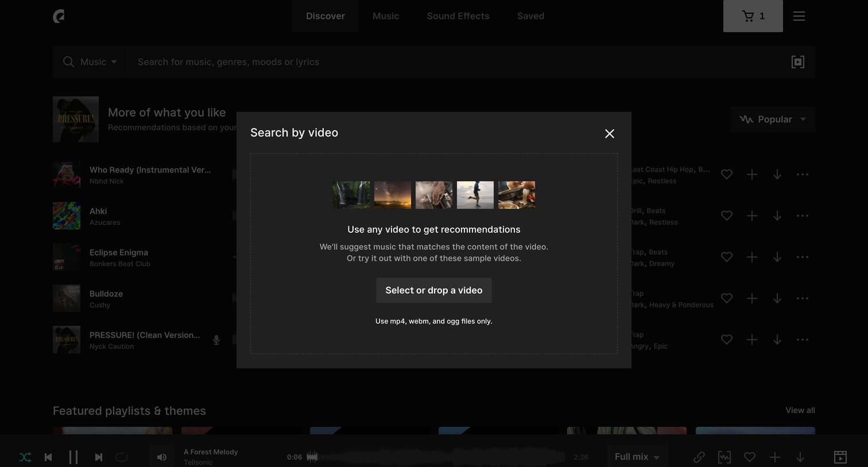Viewport: 868px width, 467px height.
Task: Open the Eclipse Enigma track title
Action: (x=119, y=252)
